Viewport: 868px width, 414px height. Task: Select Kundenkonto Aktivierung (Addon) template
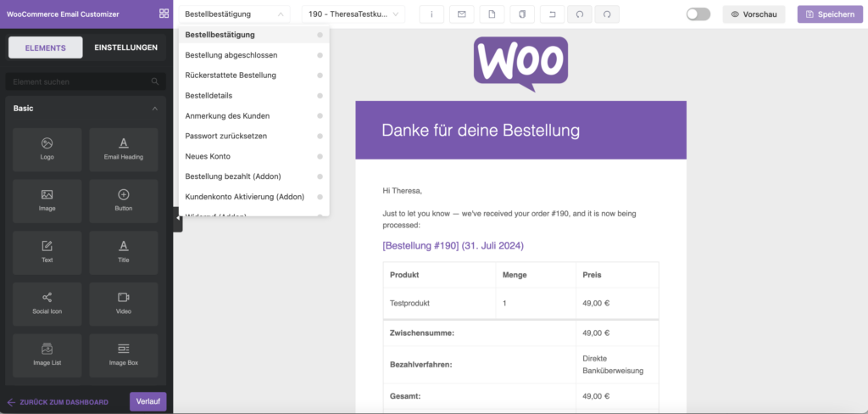point(254,197)
